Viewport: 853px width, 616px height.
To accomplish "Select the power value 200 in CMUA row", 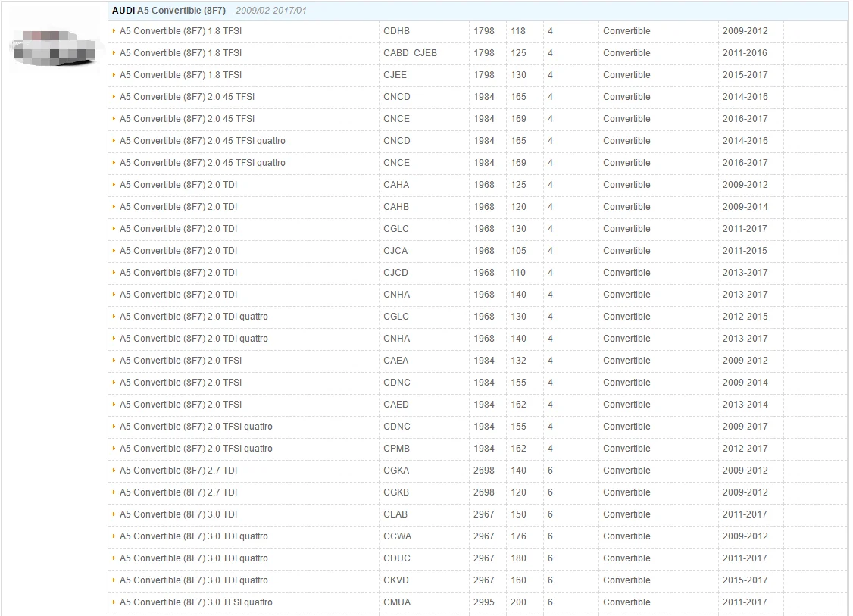I will pos(518,602).
